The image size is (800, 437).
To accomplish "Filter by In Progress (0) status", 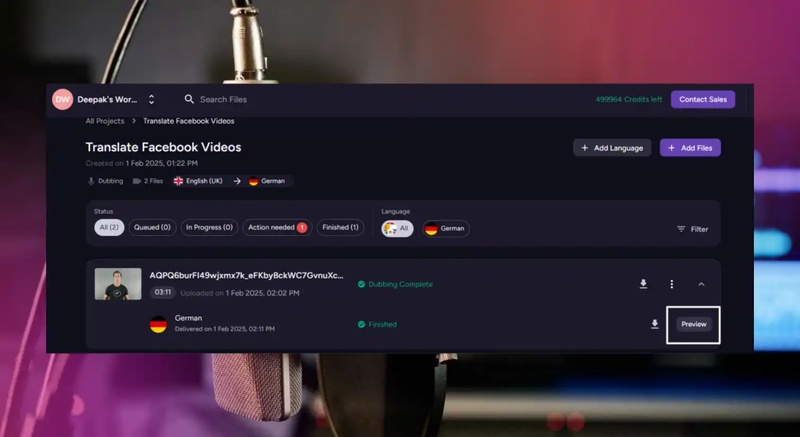I will [x=209, y=228].
